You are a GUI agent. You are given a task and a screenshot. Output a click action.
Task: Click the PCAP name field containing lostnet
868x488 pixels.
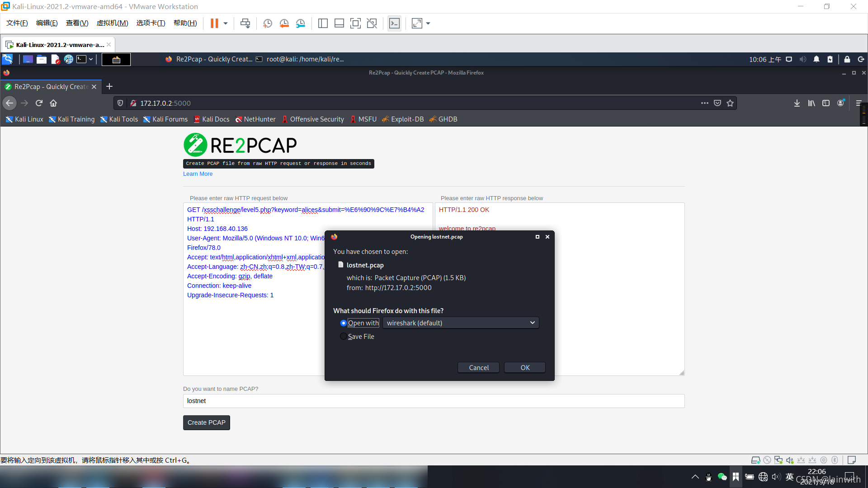tap(434, 401)
